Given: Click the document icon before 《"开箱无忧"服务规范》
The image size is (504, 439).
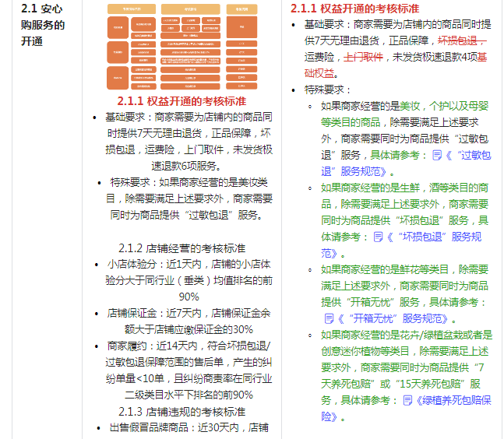Looking at the screenshot, I should coord(329,318).
